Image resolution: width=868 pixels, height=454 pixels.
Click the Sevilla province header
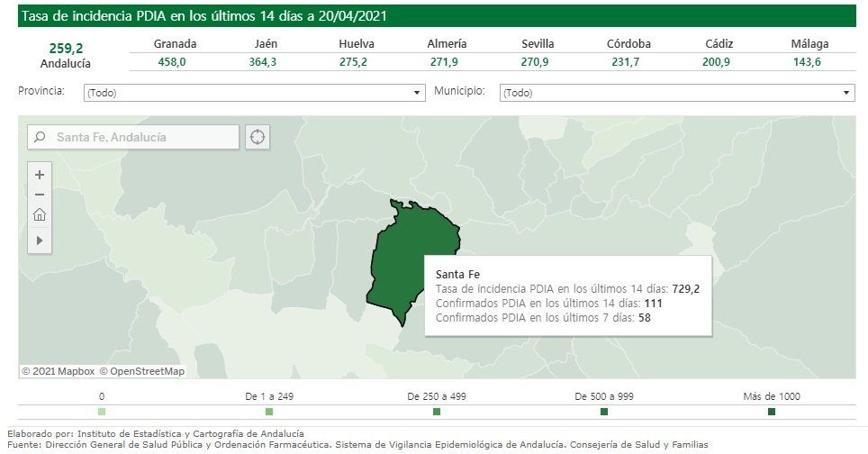538,44
